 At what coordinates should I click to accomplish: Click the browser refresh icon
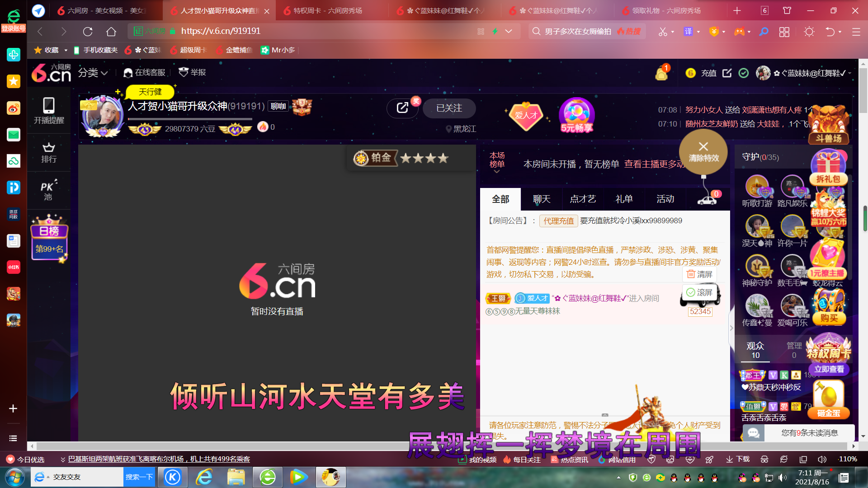tap(88, 31)
